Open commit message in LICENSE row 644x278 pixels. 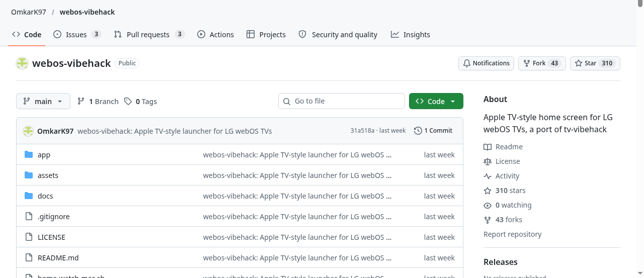(x=297, y=237)
